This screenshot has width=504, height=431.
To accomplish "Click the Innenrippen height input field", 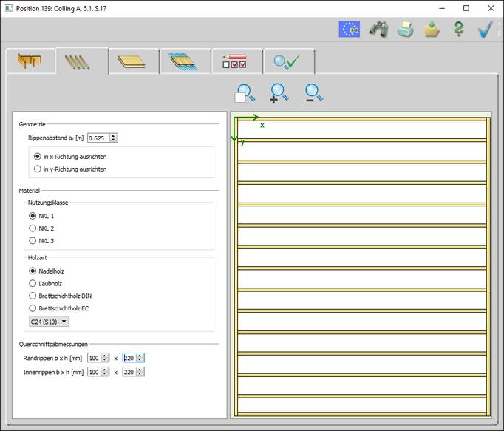I will [129, 371].
